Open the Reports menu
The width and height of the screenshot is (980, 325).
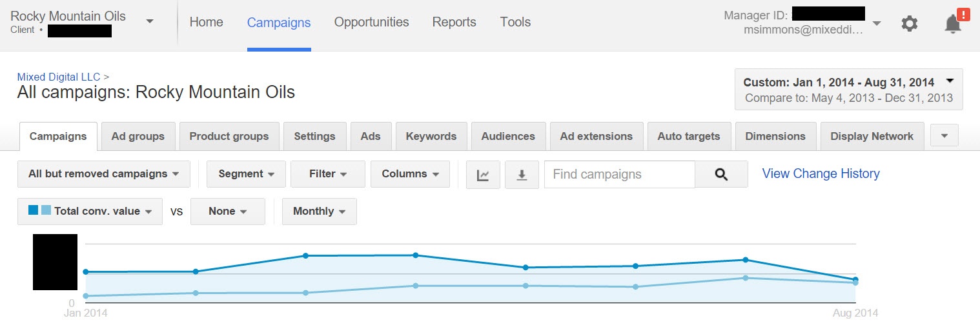point(454,22)
